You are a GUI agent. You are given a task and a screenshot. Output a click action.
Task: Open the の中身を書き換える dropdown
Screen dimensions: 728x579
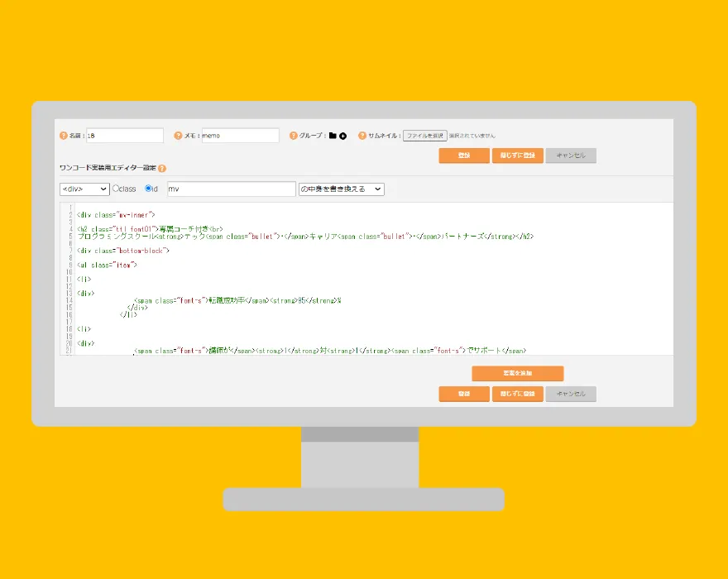(x=341, y=189)
